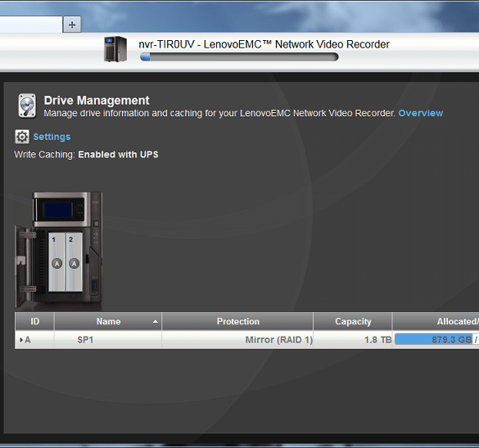Click the device storage usage bar in header
Screen dimensions: 479x448
pos(239,57)
